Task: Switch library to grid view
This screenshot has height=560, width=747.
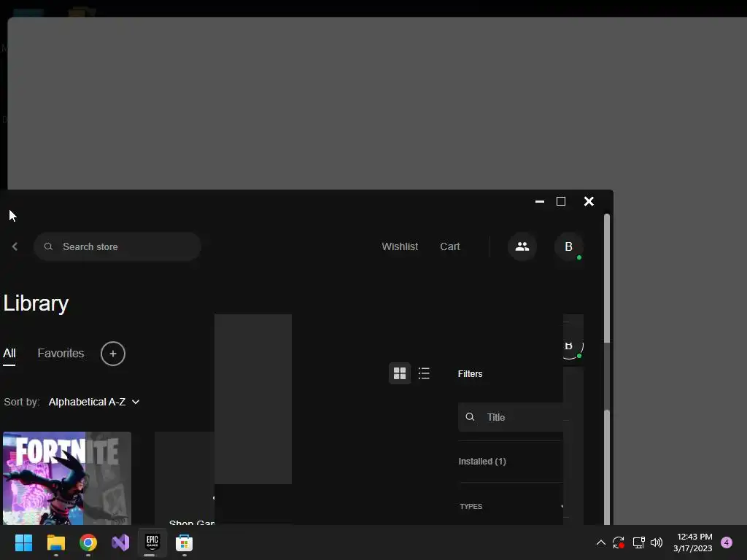Action: (400, 373)
